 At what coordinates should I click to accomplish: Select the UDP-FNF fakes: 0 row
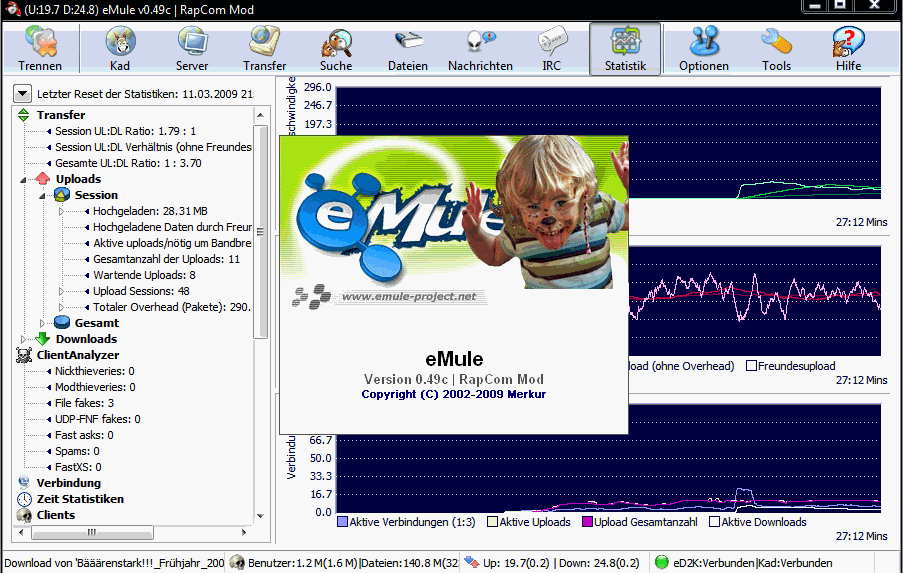coord(97,419)
